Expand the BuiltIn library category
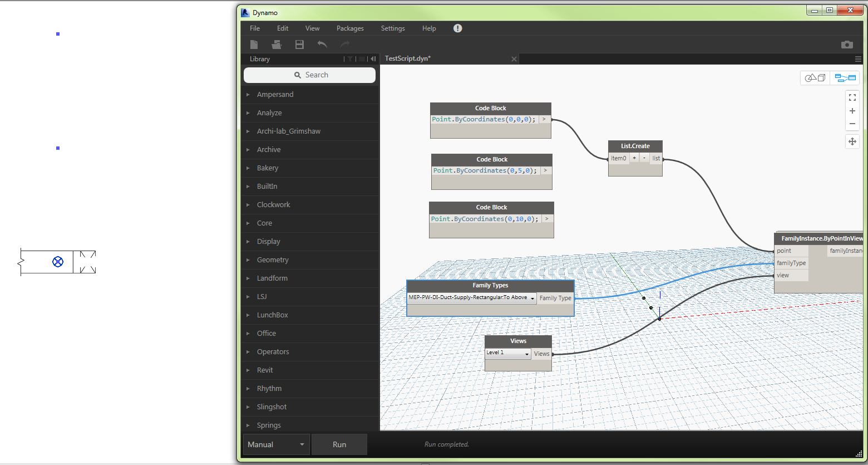Image resolution: width=868 pixels, height=465 pixels. click(310, 187)
